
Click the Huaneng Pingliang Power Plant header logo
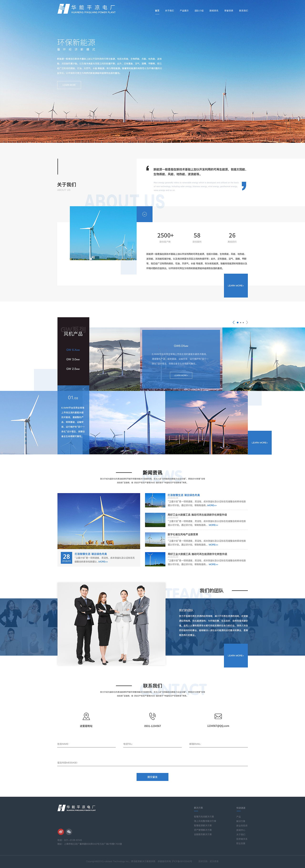click(x=86, y=9)
